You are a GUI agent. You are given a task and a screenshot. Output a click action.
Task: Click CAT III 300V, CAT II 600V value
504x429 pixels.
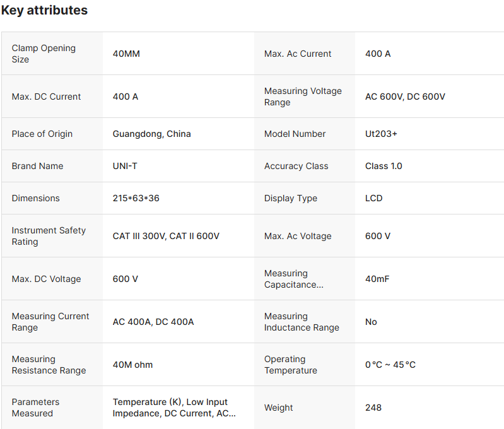166,236
